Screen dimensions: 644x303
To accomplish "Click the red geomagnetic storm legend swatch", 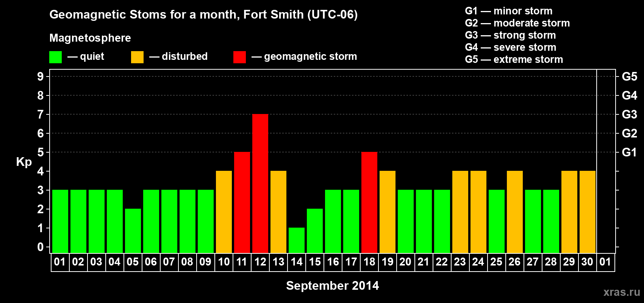I will pos(239,57).
